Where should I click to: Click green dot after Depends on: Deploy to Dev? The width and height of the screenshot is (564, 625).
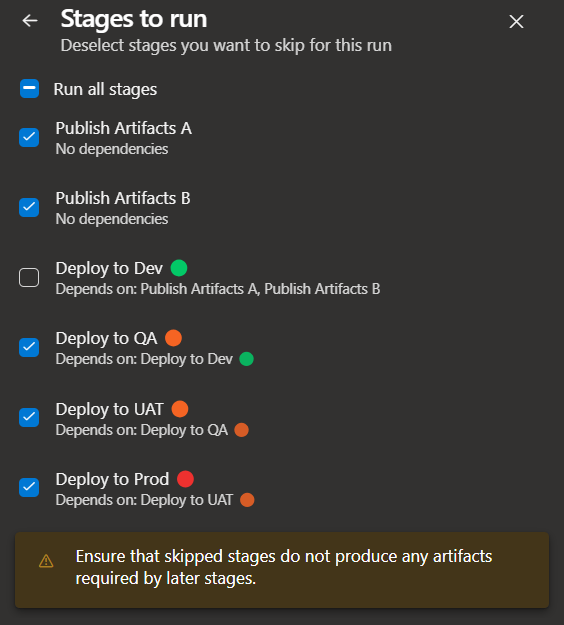[x=246, y=359]
